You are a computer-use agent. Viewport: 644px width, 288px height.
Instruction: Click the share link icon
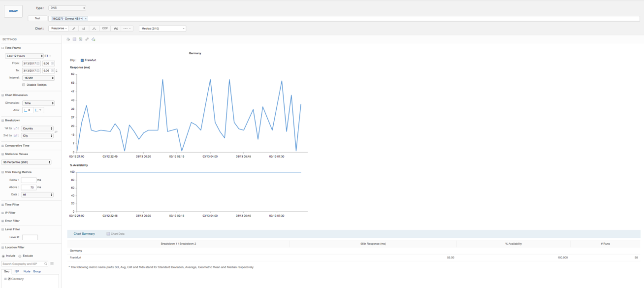[x=87, y=39]
